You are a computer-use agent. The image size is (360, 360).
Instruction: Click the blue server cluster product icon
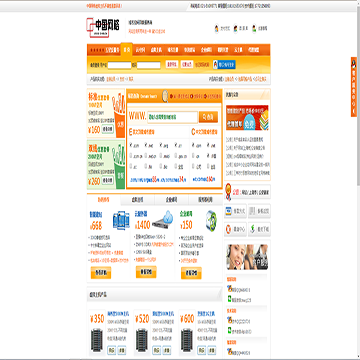click(x=121, y=220)
